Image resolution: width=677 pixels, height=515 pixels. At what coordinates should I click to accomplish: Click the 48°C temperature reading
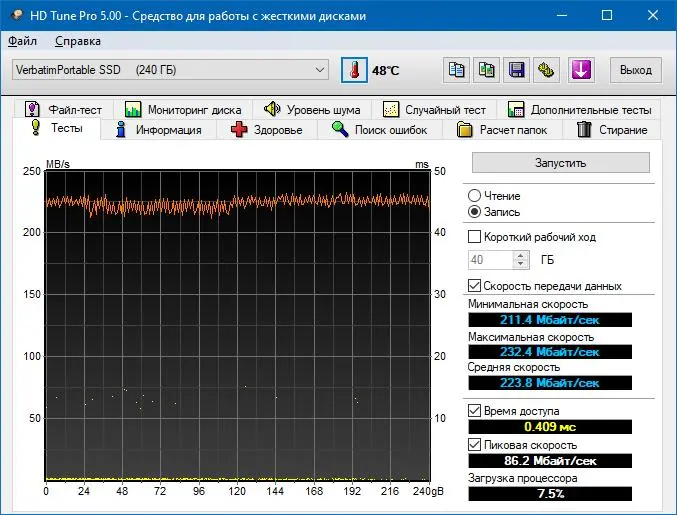coord(386,70)
